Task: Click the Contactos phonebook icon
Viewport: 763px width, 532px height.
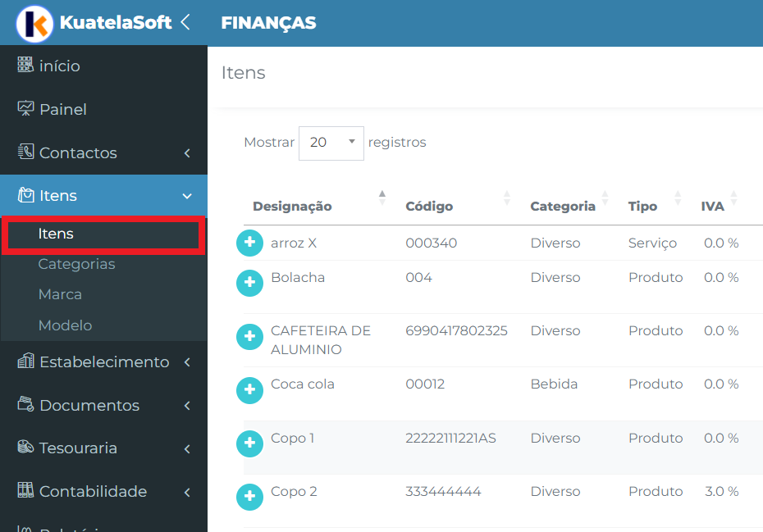Action: pyautogui.click(x=25, y=152)
